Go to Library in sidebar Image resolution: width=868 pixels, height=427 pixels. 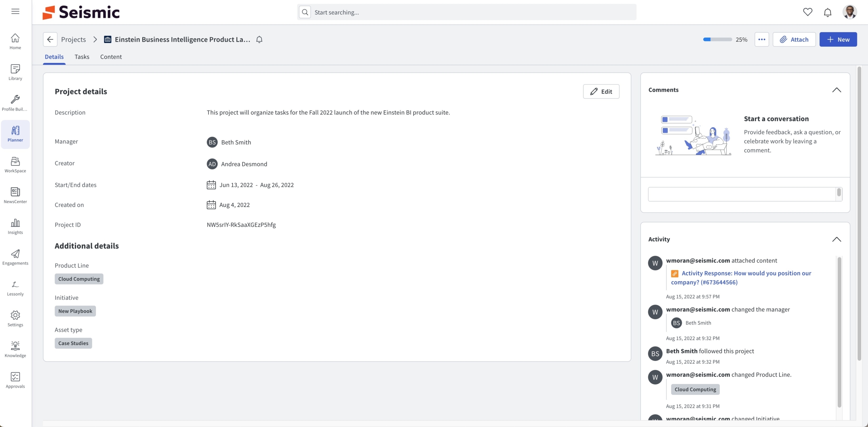coord(15,72)
